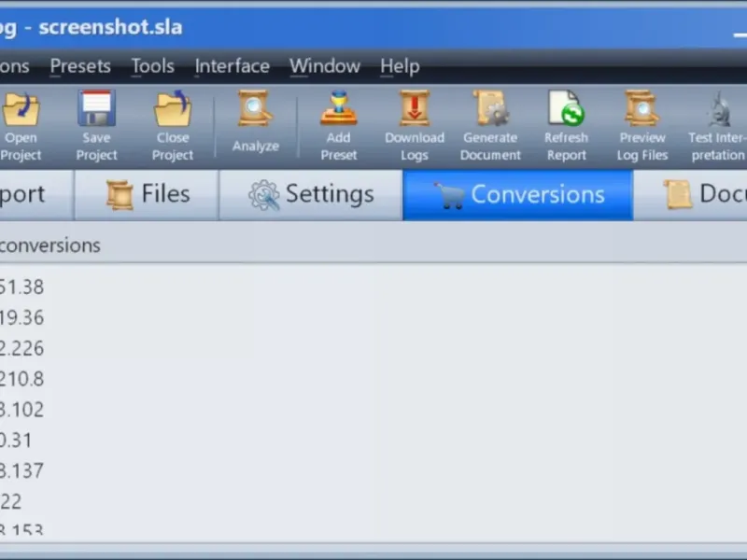The width and height of the screenshot is (747, 560).
Task: Switch to the Report tab
Action: tap(36, 195)
